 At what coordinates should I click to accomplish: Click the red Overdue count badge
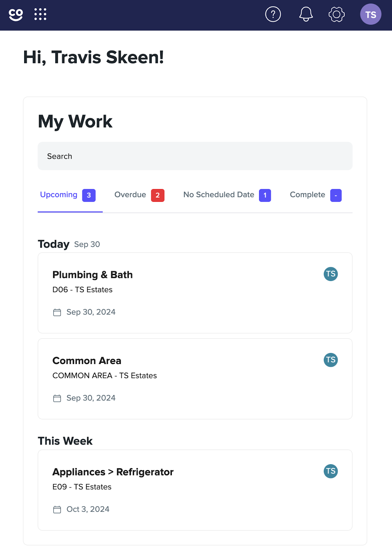click(157, 195)
